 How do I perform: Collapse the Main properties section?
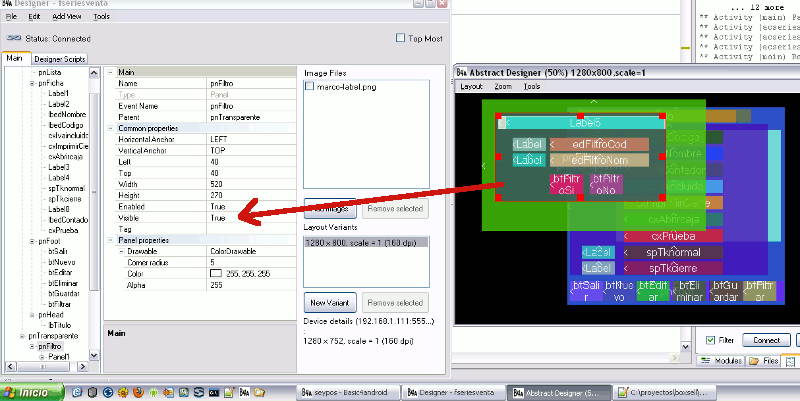click(110, 72)
